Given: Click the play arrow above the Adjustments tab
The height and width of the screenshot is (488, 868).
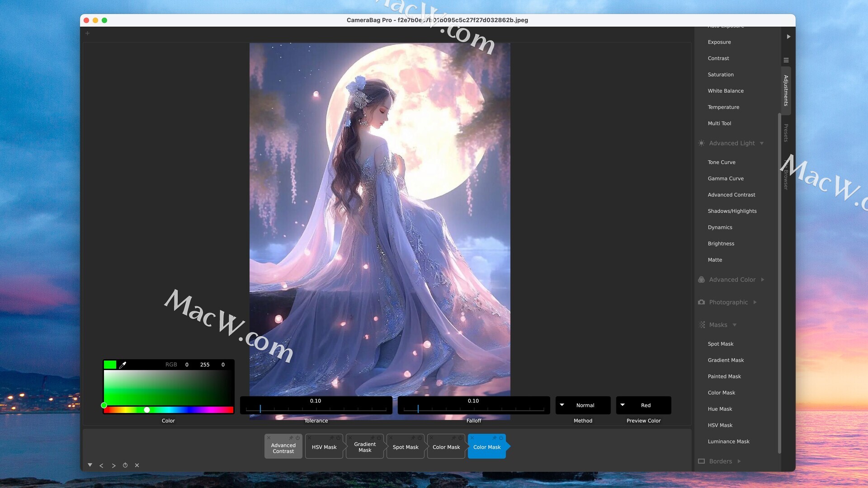Looking at the screenshot, I should 788,37.
